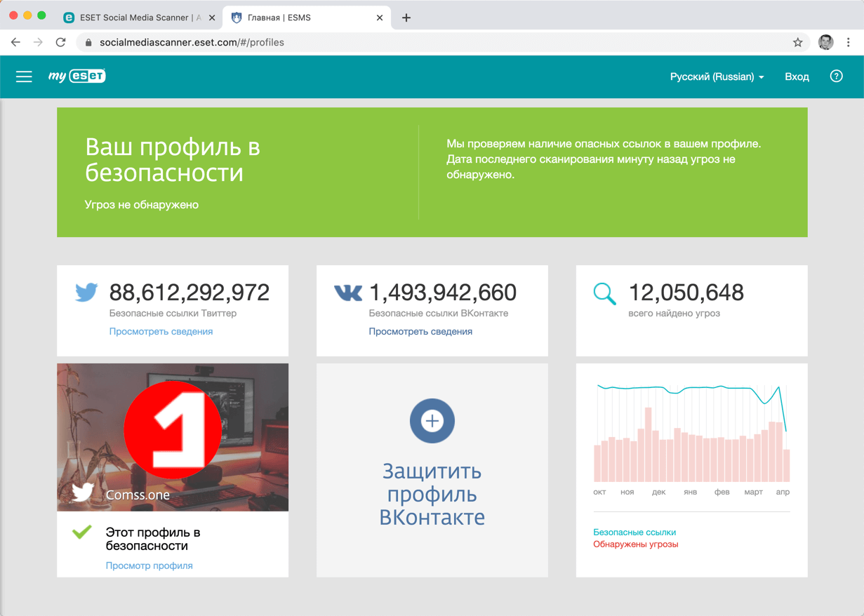Click the 1,493,942,660 VK links count
The width and height of the screenshot is (864, 616).
pyautogui.click(x=443, y=292)
